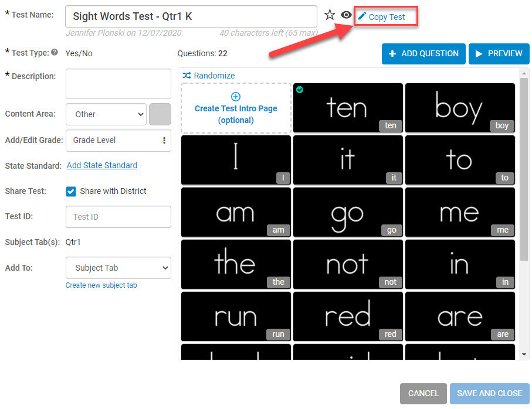Screen dimensions: 532x409
Task: Expand the Add To Subject Tab dropdown
Action: [118, 268]
